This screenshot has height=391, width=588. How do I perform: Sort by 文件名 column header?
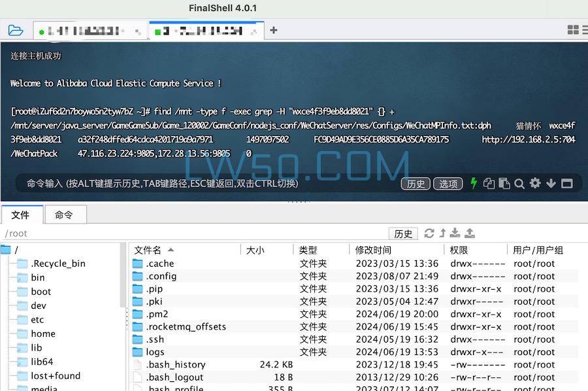click(x=186, y=250)
